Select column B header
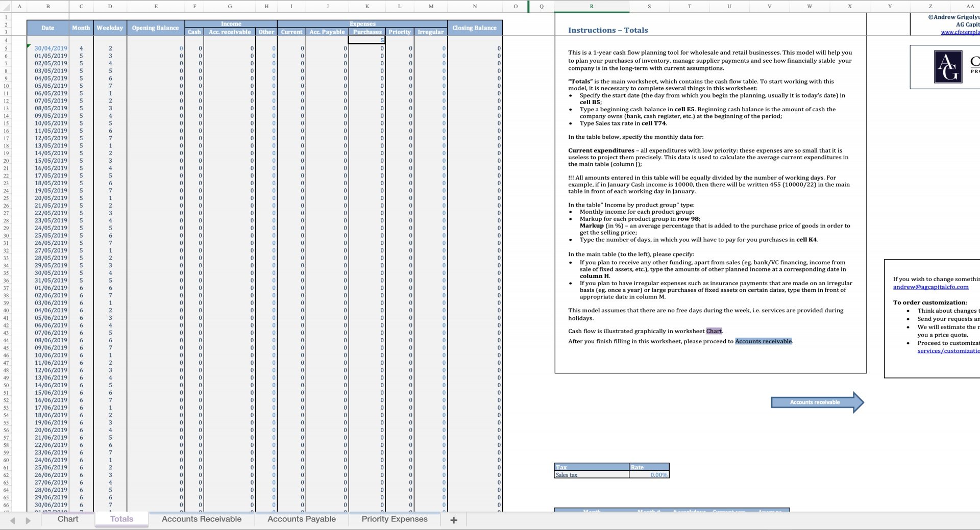The height and width of the screenshot is (530, 980). pyautogui.click(x=48, y=6)
